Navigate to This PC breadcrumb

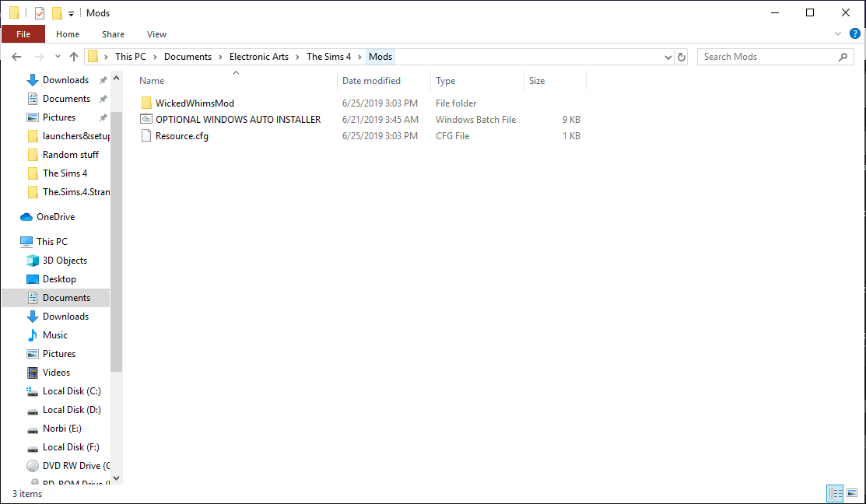click(x=131, y=57)
